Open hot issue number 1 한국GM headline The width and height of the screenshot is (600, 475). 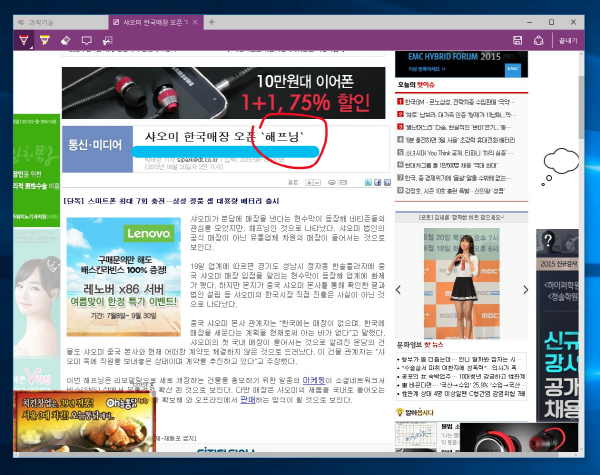pyautogui.click(x=458, y=102)
